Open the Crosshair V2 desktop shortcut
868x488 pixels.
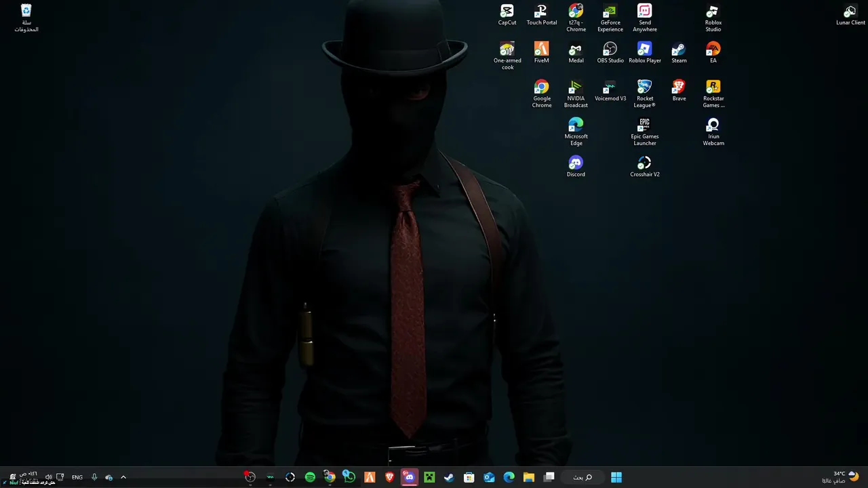point(644,167)
